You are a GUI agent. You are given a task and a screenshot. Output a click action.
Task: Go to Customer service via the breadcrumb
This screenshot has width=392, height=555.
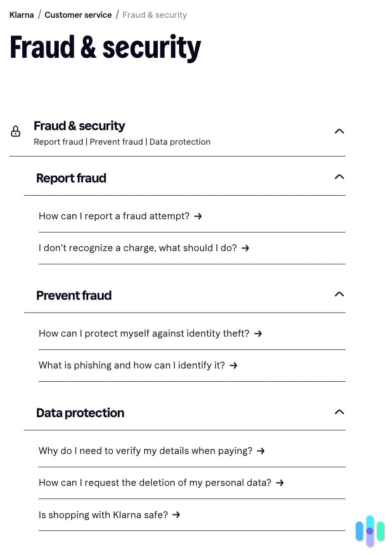point(78,15)
